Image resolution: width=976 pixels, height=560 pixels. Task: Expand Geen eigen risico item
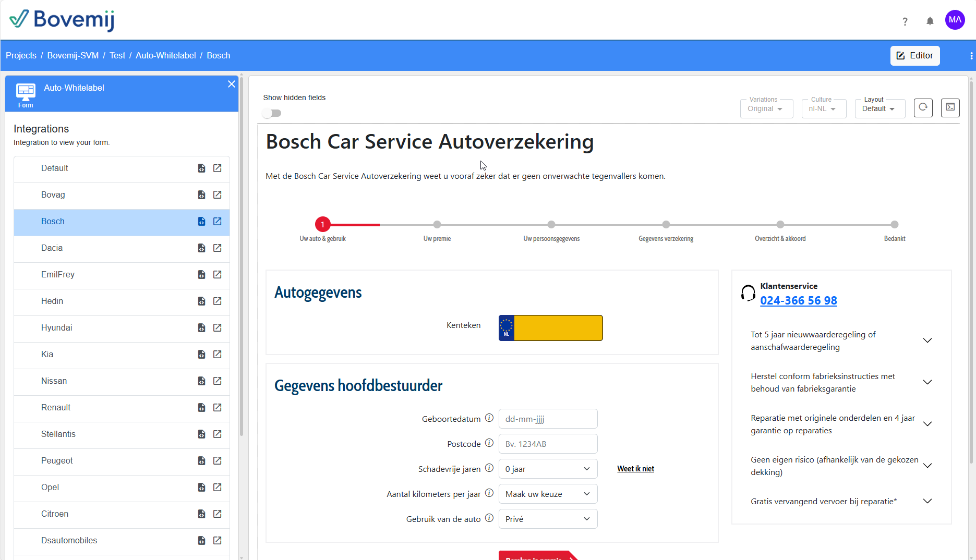(841, 466)
